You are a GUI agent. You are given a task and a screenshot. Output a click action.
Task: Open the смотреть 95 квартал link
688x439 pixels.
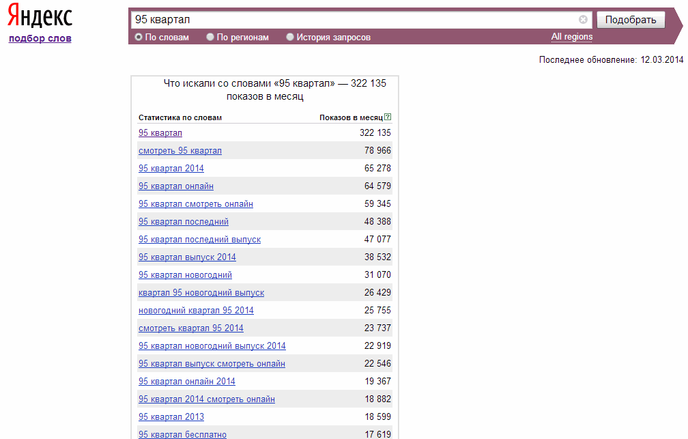click(x=180, y=150)
